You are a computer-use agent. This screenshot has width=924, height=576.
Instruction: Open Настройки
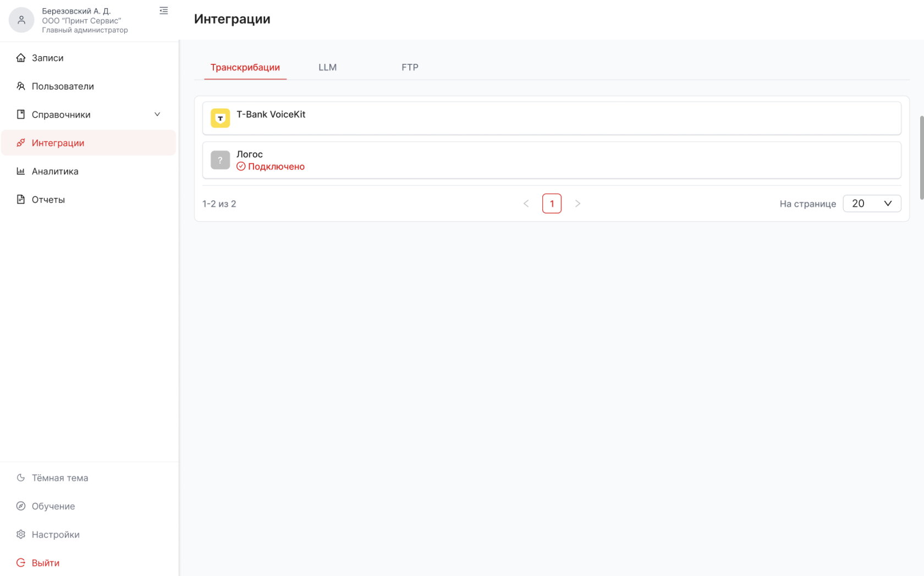pos(89,535)
